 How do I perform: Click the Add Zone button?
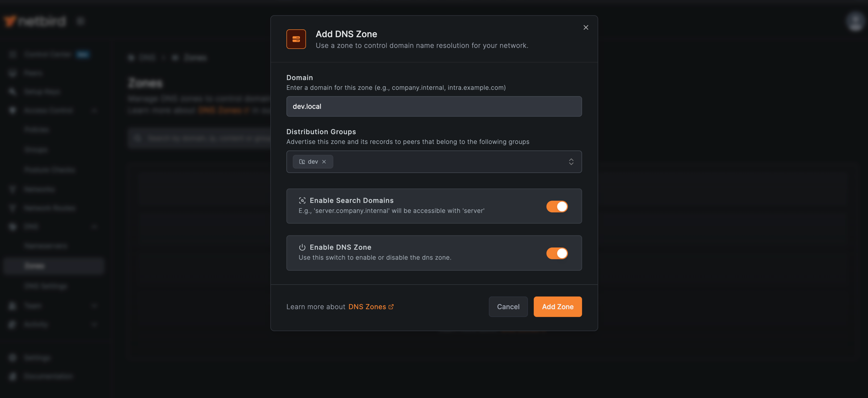click(x=557, y=306)
